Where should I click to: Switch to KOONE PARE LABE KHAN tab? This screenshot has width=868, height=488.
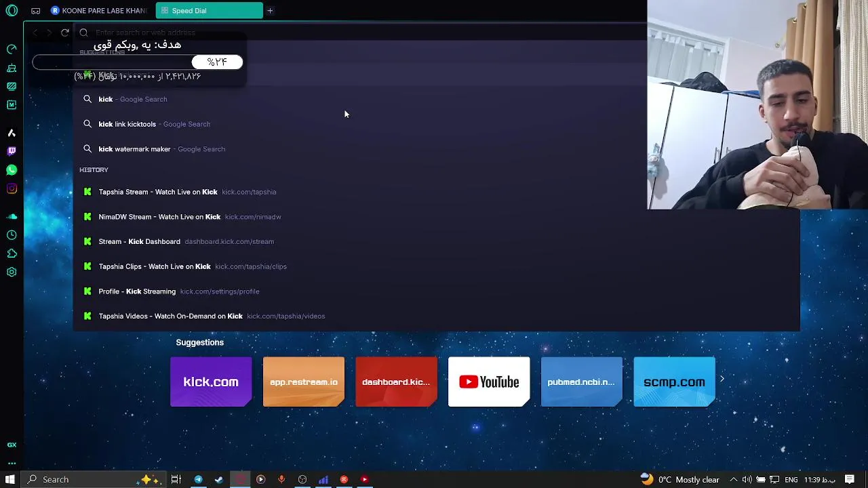(x=100, y=11)
